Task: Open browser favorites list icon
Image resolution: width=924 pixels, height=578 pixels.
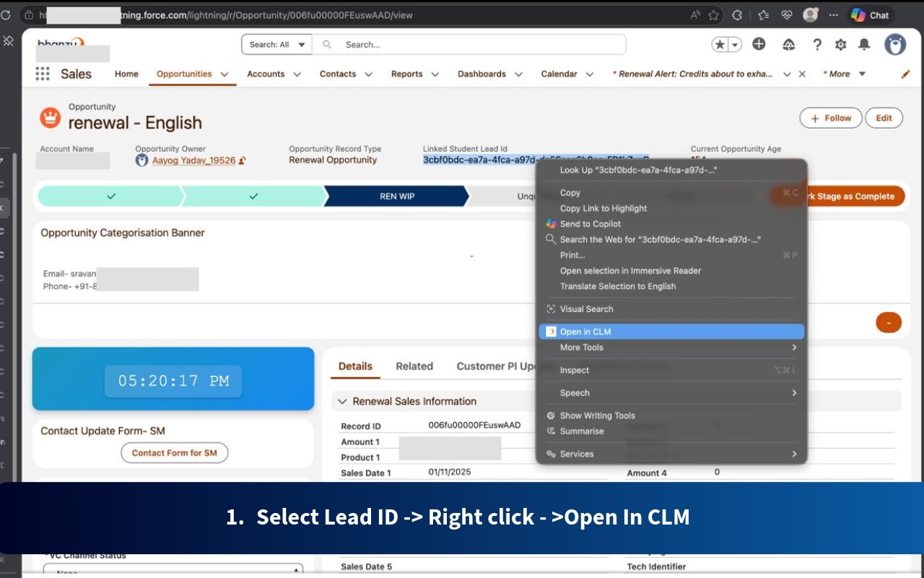Action: pyautogui.click(x=763, y=14)
